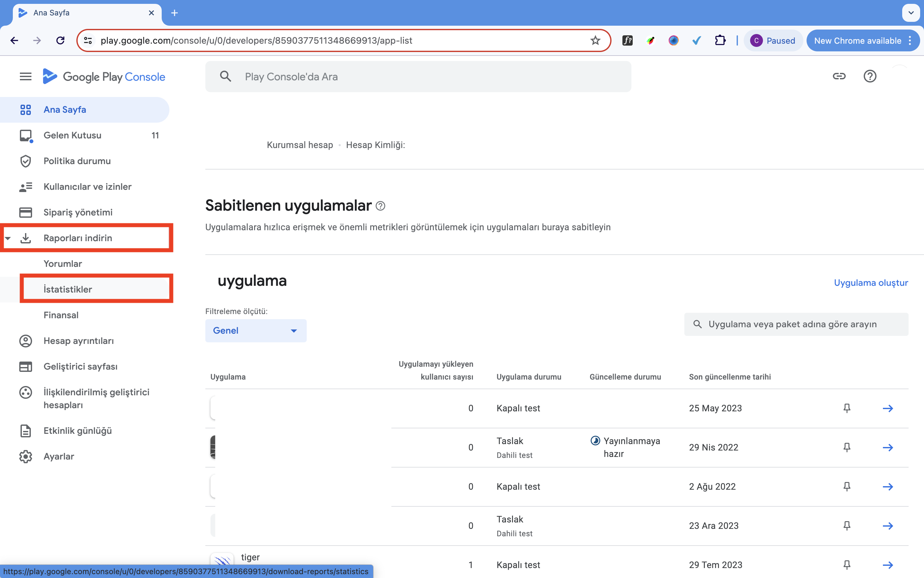The height and width of the screenshot is (578, 924).
Task: Click the inbox count 11 badge
Action: pos(155,135)
